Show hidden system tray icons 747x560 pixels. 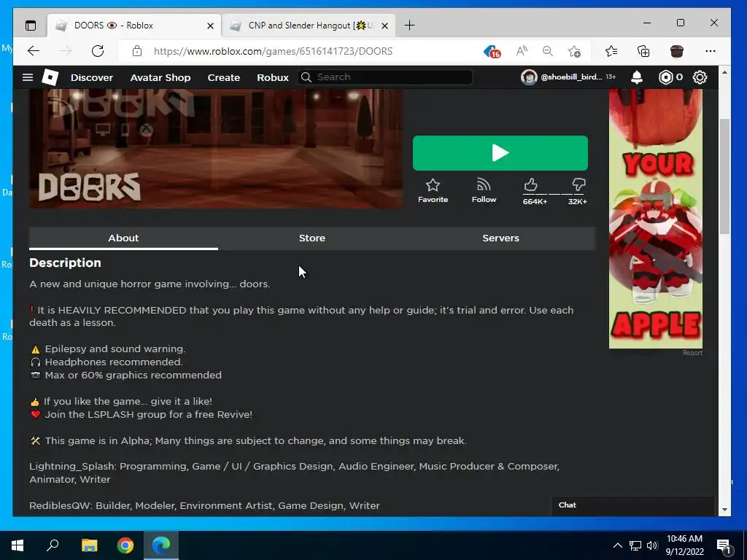pos(617,545)
